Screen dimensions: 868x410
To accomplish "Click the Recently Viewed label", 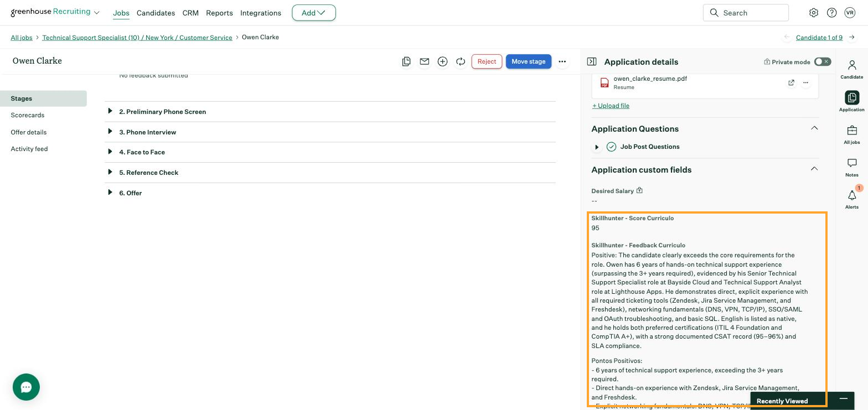I will click(782, 401).
